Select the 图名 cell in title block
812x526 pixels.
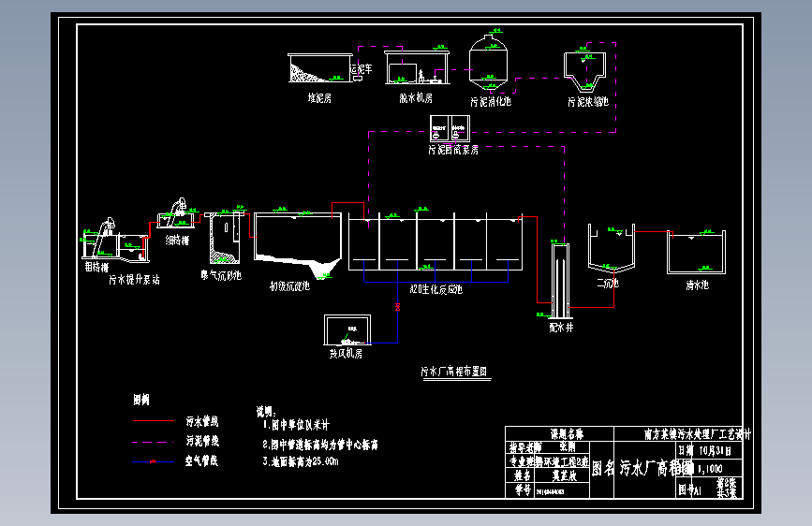pos(603,468)
